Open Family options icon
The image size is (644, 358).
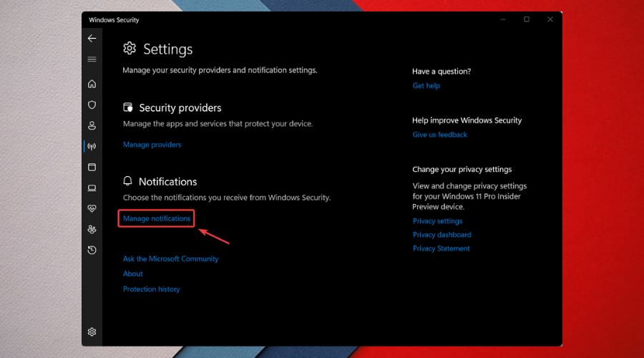tap(92, 230)
